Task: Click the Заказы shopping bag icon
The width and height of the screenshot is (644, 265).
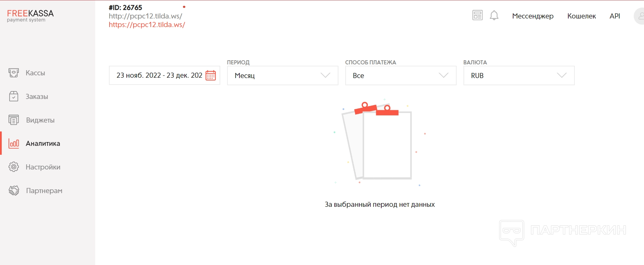Action: pos(14,97)
